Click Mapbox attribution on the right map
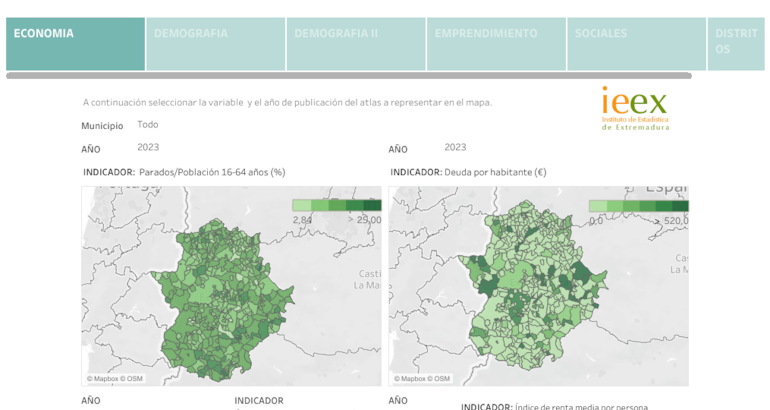770x410 pixels. 422,379
